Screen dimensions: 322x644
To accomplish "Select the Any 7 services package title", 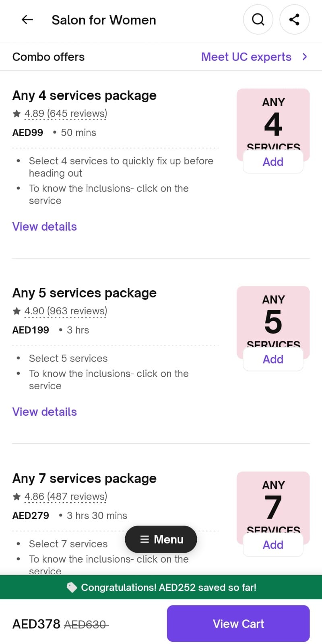I will pos(84,478).
